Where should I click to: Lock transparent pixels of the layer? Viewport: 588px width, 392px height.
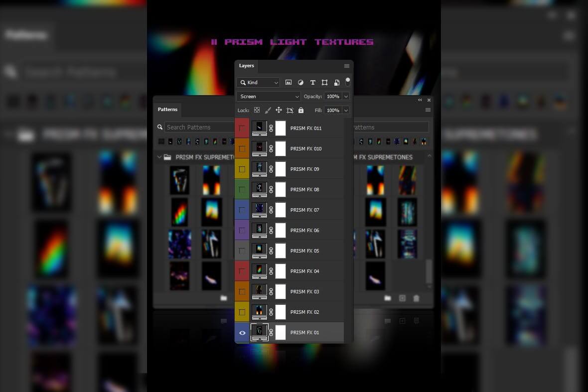pyautogui.click(x=257, y=110)
